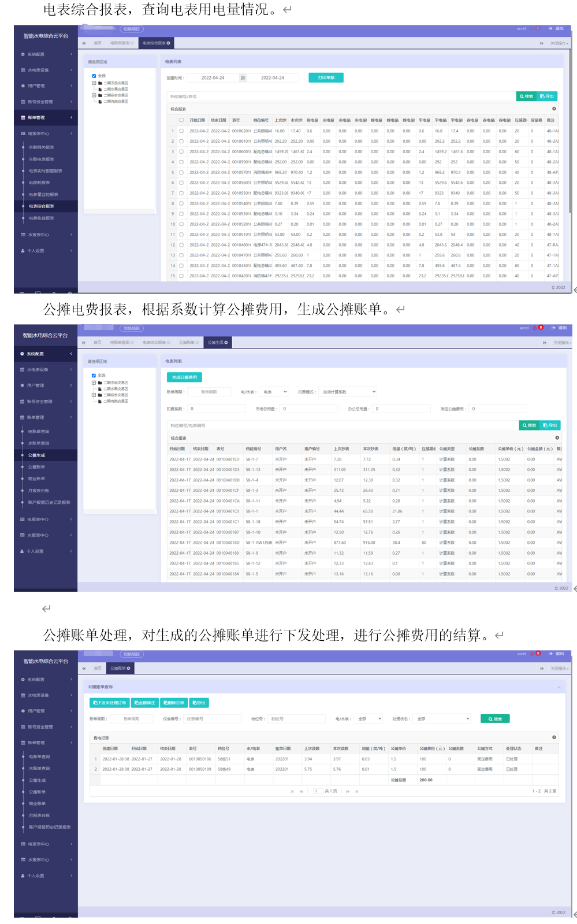Open 处理状态 全部 dropdown

point(442,719)
